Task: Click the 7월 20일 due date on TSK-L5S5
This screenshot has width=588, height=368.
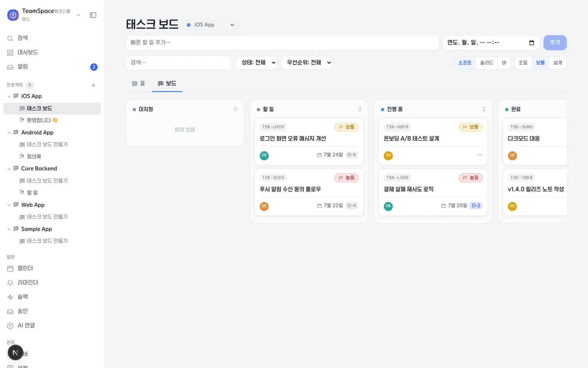Action: pos(454,206)
